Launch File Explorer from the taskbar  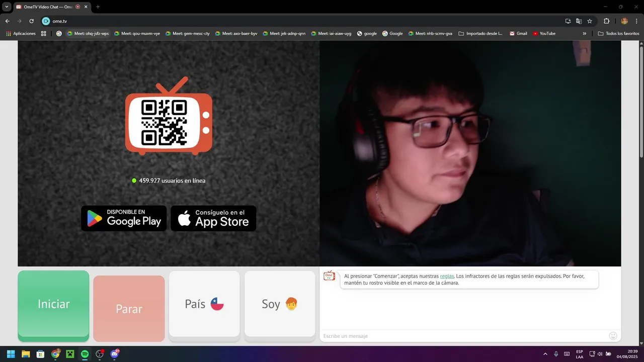[x=26, y=354]
